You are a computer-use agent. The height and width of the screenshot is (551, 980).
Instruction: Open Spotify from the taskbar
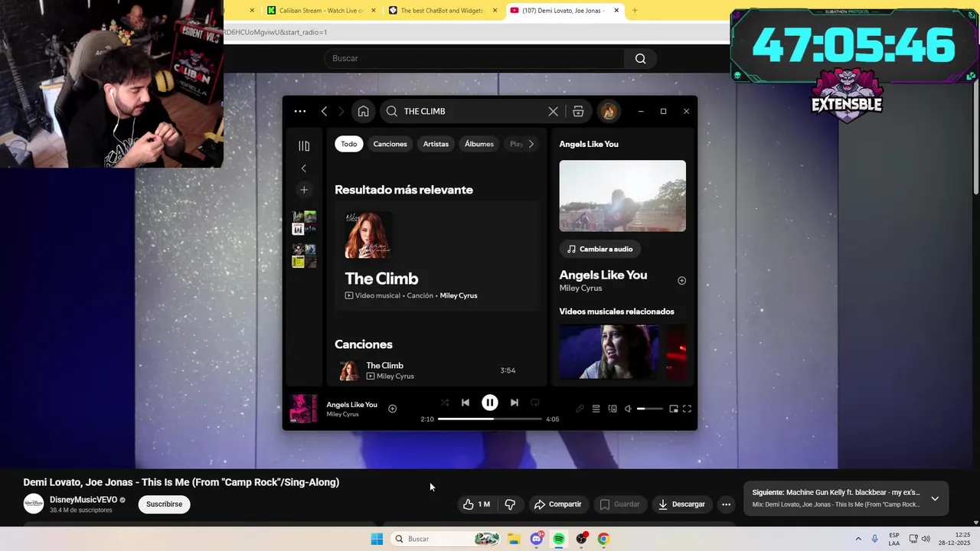(x=559, y=539)
